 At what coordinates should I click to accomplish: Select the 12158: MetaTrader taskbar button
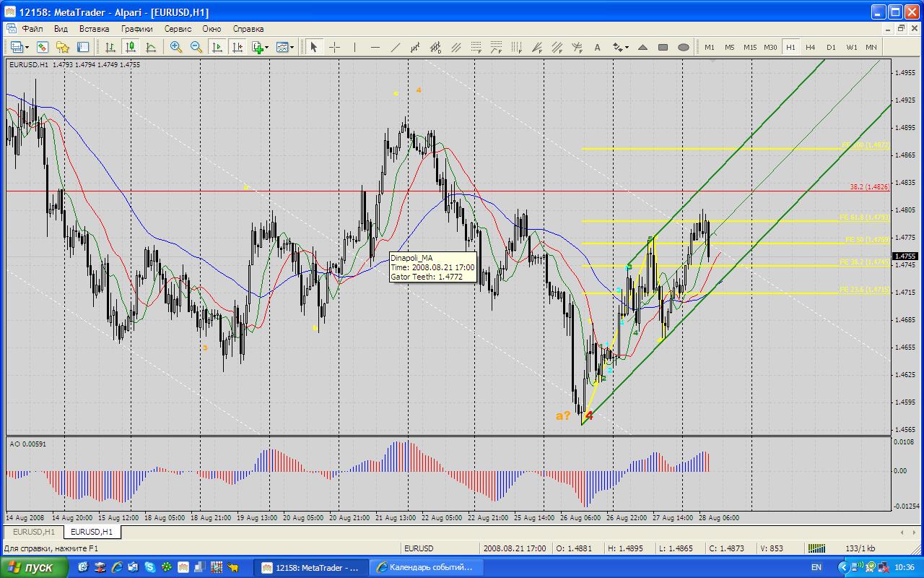click(x=313, y=567)
